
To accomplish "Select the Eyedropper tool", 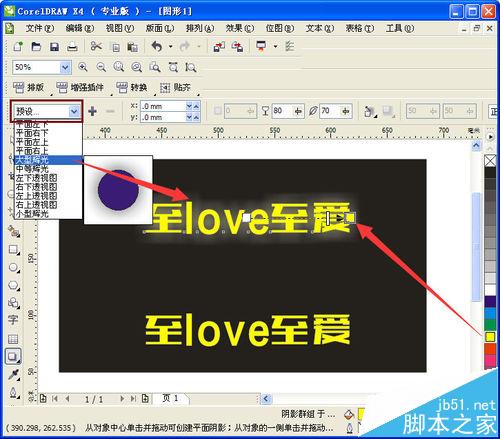I will [x=13, y=375].
